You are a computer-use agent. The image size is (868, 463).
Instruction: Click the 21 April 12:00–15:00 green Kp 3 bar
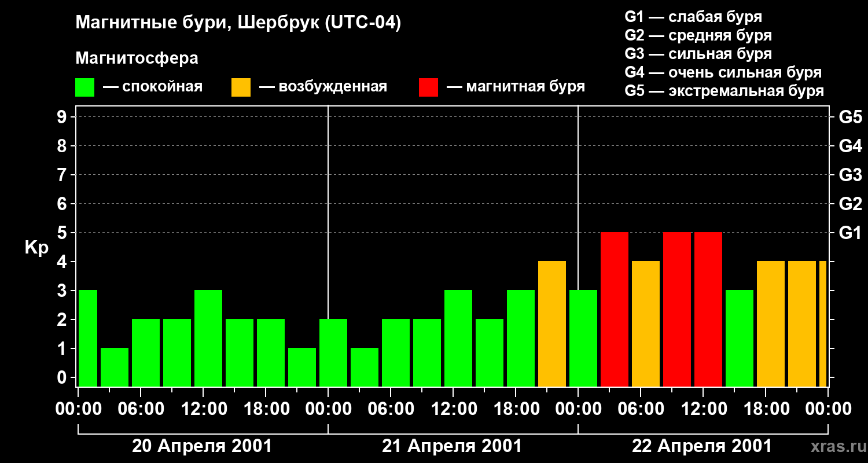(x=458, y=338)
